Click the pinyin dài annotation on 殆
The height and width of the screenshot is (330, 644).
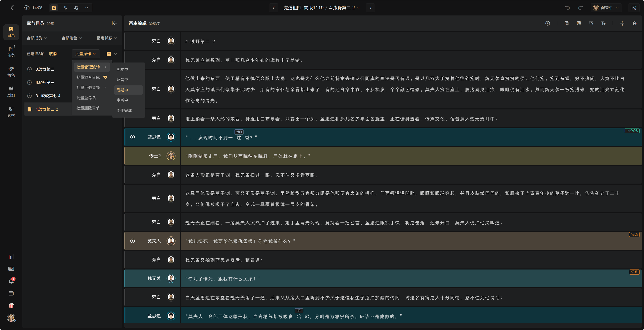pos(299,311)
